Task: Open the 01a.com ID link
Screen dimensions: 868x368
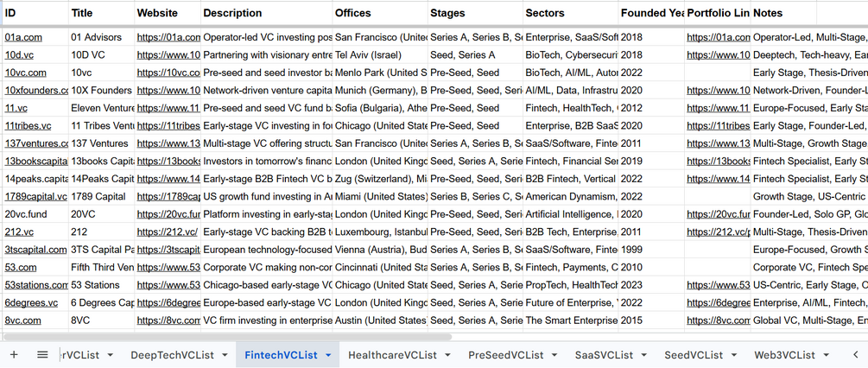Action: [23, 37]
